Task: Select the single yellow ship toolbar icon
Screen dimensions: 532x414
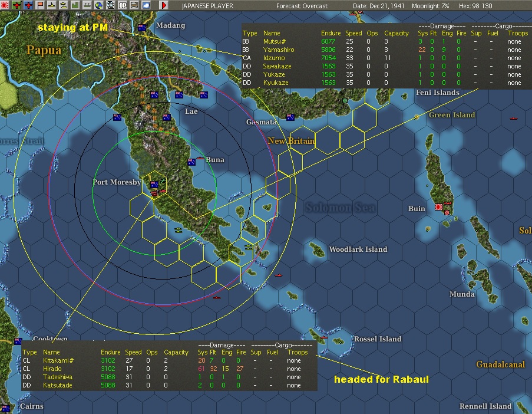Action: click(x=52, y=5)
